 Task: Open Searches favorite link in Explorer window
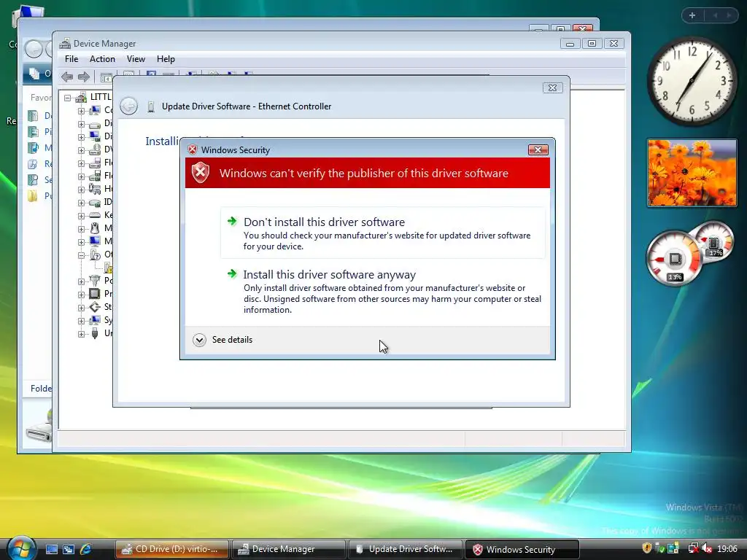(x=39, y=180)
